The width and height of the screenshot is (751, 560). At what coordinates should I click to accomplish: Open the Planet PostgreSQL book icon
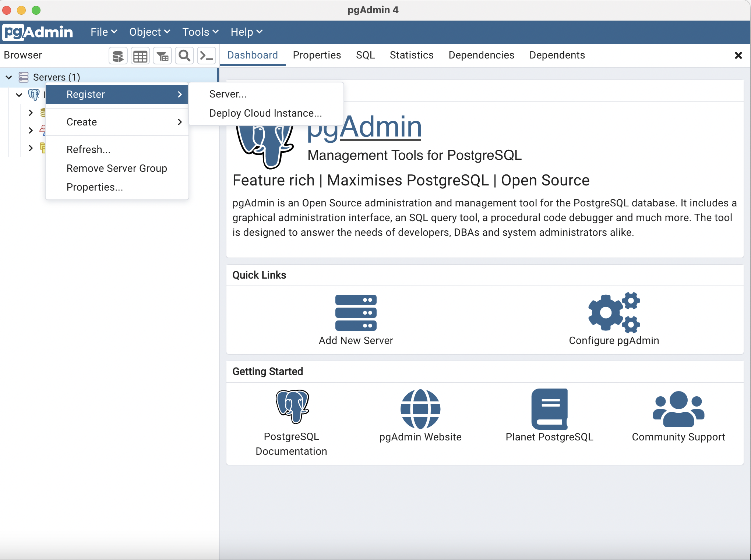pos(549,409)
